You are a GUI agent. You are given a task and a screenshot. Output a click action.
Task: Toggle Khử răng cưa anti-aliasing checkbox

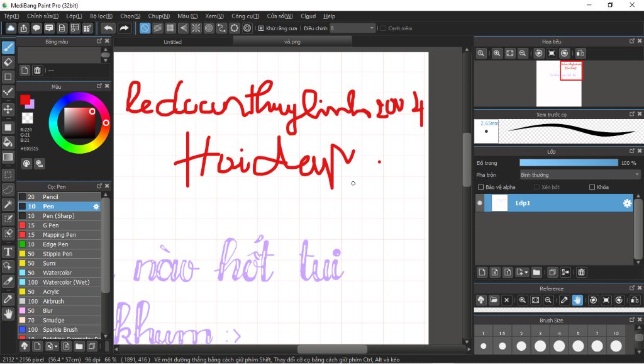[x=261, y=28]
